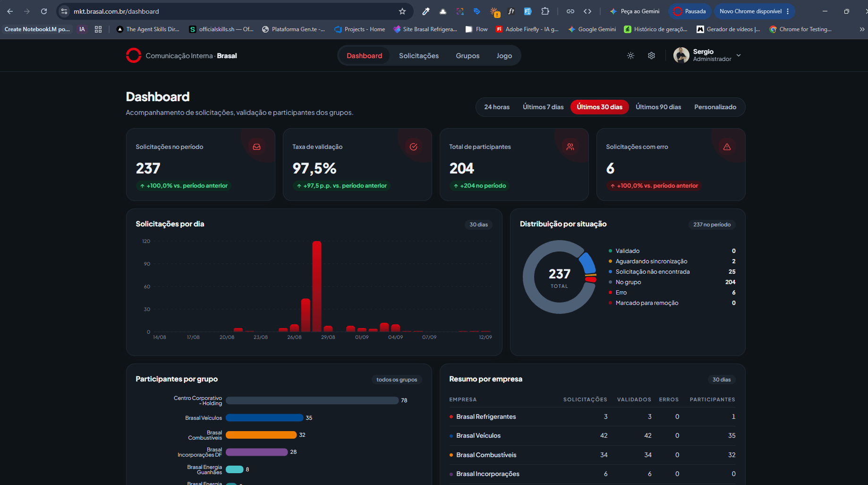This screenshot has width=868, height=485.
Task: Click todos os grupos filter badge
Action: pyautogui.click(x=397, y=380)
